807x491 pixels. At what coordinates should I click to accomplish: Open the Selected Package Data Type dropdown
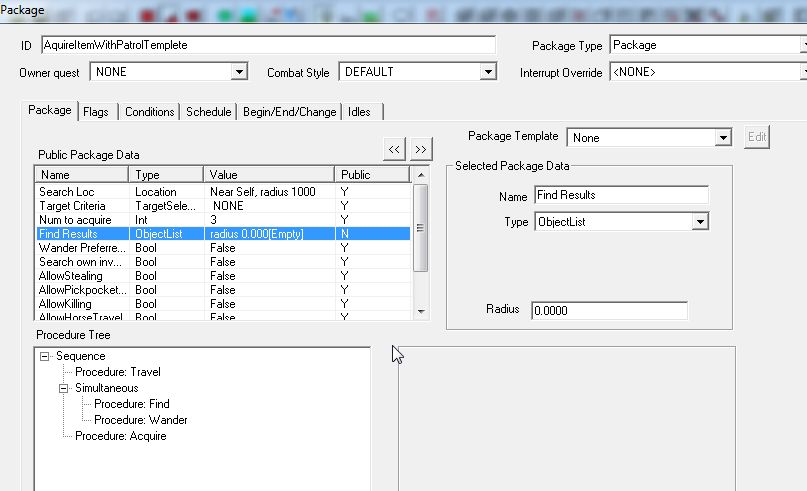[x=700, y=222]
